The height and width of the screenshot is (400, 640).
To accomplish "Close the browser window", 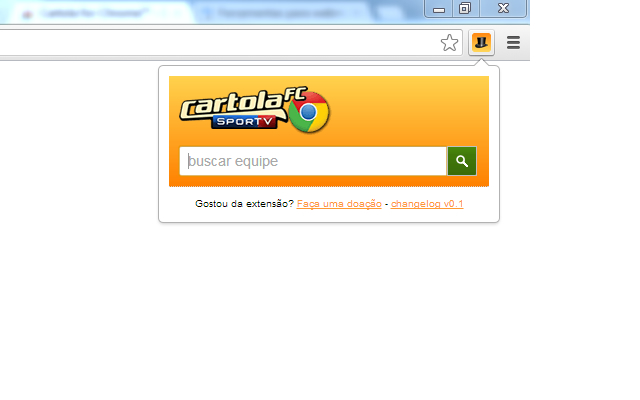I will click(503, 9).
